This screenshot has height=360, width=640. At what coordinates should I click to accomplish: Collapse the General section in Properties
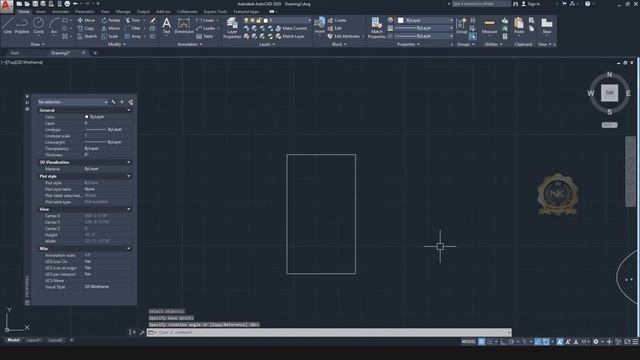[129, 110]
